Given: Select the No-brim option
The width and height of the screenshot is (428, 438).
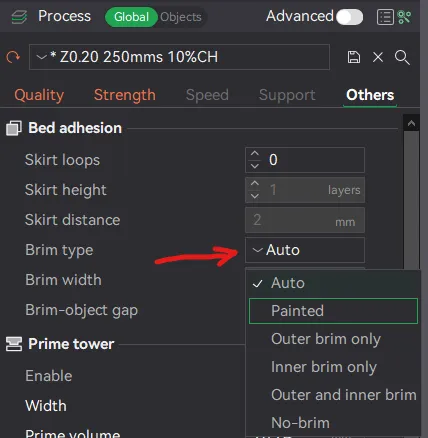Looking at the screenshot, I should pos(300,423).
